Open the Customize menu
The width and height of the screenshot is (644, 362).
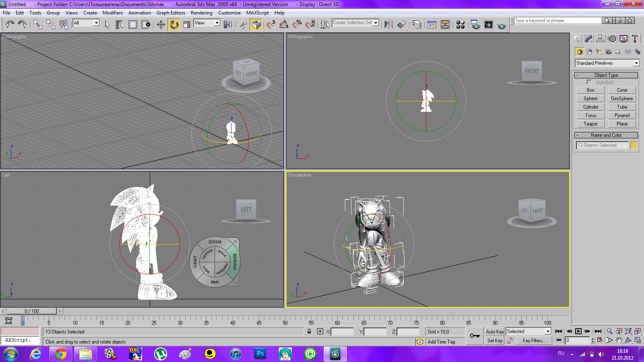point(229,13)
